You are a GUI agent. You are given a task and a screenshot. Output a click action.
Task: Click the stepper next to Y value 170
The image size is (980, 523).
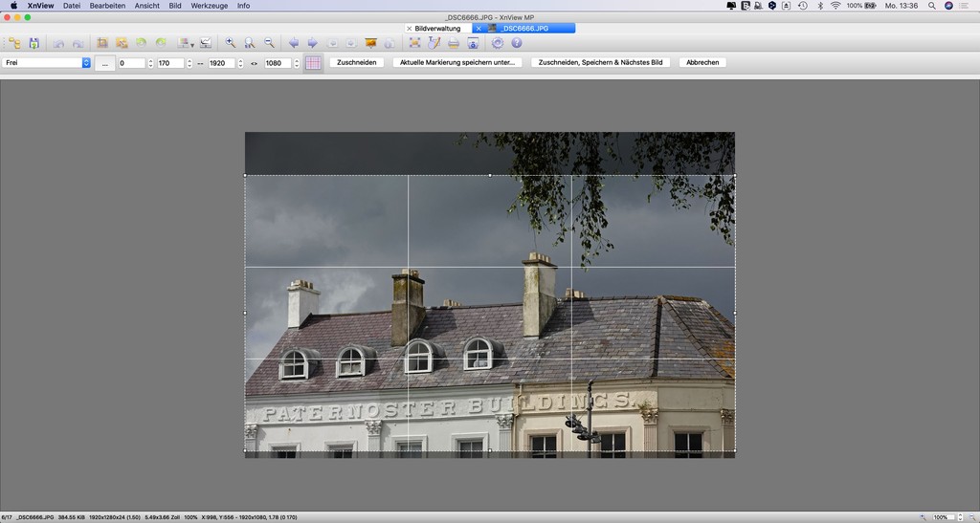click(189, 63)
